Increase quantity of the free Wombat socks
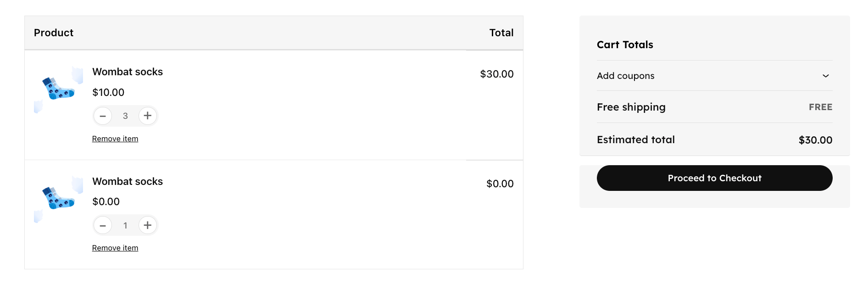The height and width of the screenshot is (301, 868). coord(147,225)
